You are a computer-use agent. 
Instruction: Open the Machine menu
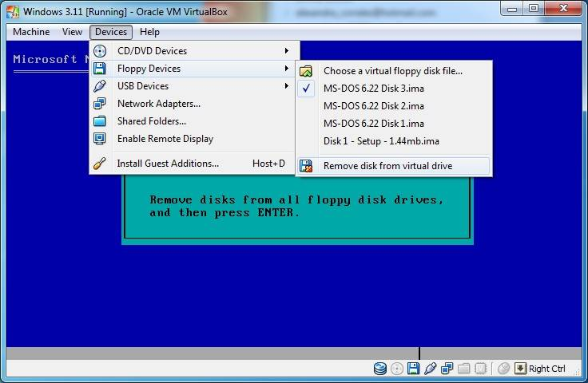pos(31,32)
